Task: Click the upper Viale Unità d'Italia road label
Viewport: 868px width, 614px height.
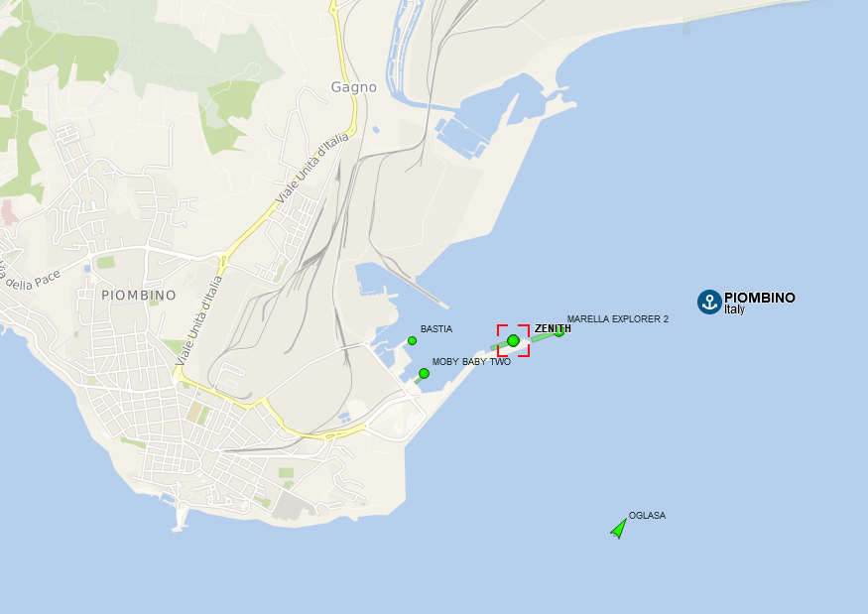Action: (x=312, y=168)
